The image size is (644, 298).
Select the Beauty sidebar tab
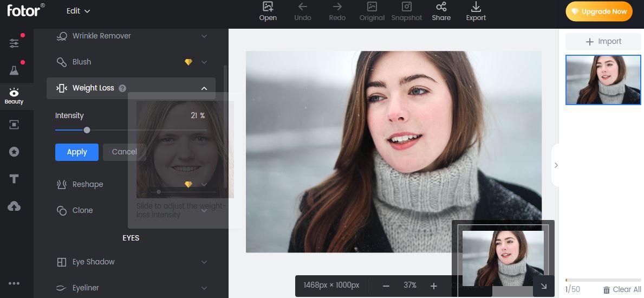coord(14,96)
